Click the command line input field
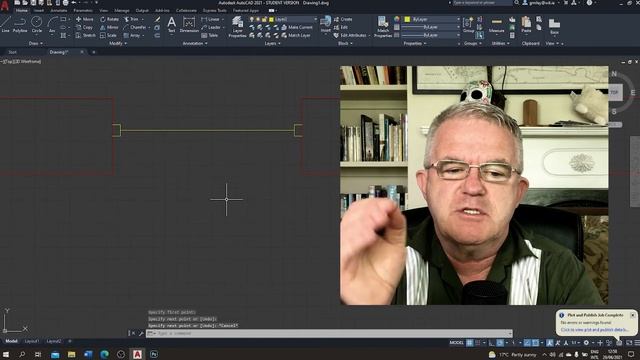Screen dimensions: 640x360 click(x=329, y=333)
